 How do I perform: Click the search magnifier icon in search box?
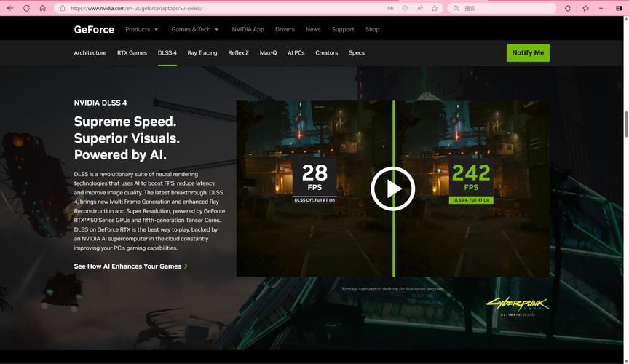[x=456, y=8]
